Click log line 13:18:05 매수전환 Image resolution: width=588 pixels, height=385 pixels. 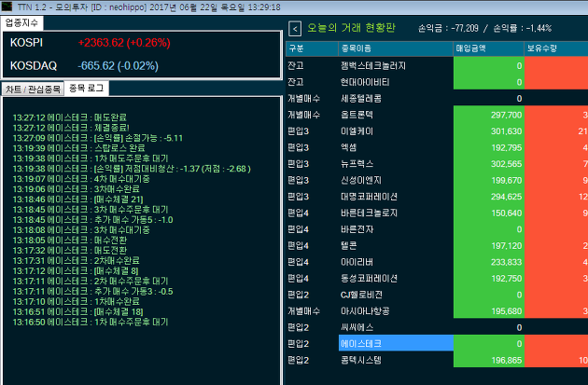(70, 241)
